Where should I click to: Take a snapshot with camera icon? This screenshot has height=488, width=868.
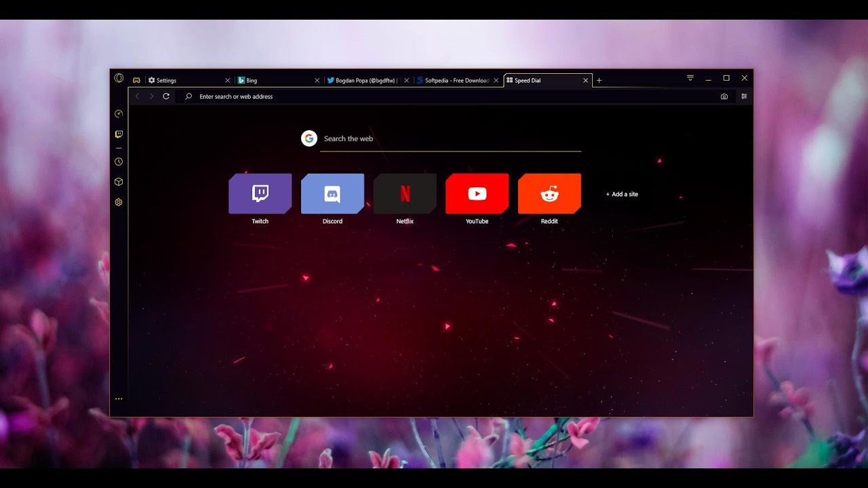pyautogui.click(x=724, y=96)
